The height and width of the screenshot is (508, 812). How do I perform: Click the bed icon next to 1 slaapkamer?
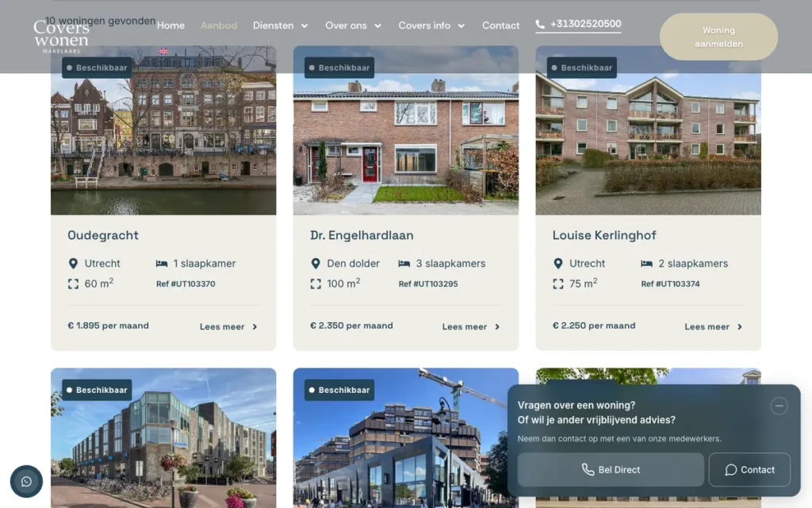coord(162,264)
